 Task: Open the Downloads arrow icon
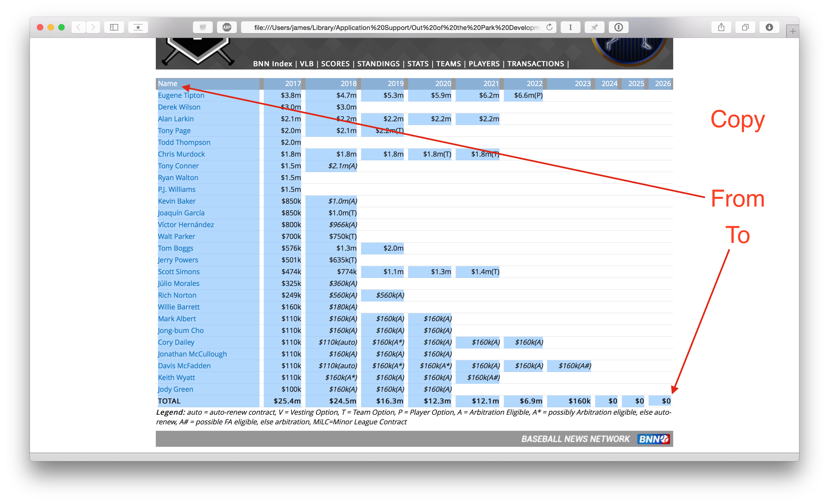[x=769, y=27]
